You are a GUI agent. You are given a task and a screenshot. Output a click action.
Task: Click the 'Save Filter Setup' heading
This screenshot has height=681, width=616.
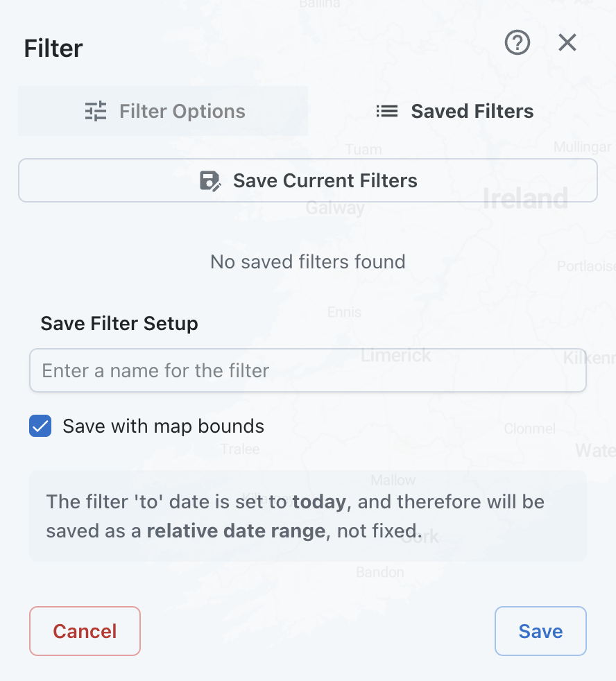119,323
